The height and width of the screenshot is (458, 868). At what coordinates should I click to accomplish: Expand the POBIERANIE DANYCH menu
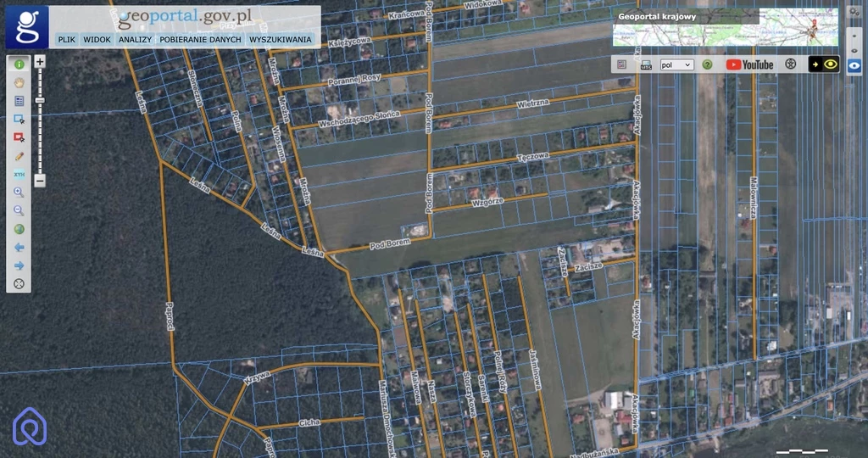click(x=200, y=40)
